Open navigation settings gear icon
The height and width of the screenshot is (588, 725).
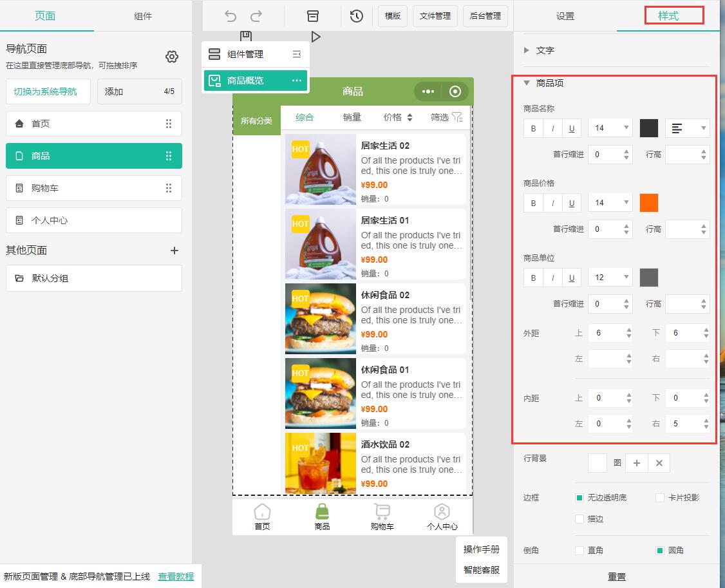point(172,57)
